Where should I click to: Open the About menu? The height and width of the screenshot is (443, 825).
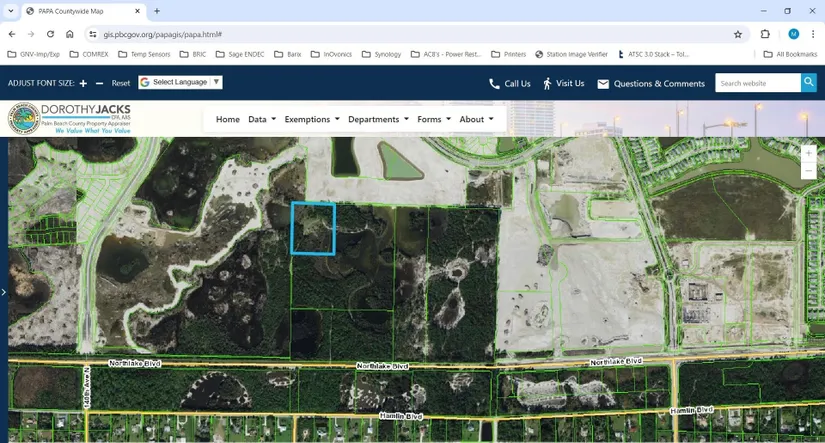[476, 119]
